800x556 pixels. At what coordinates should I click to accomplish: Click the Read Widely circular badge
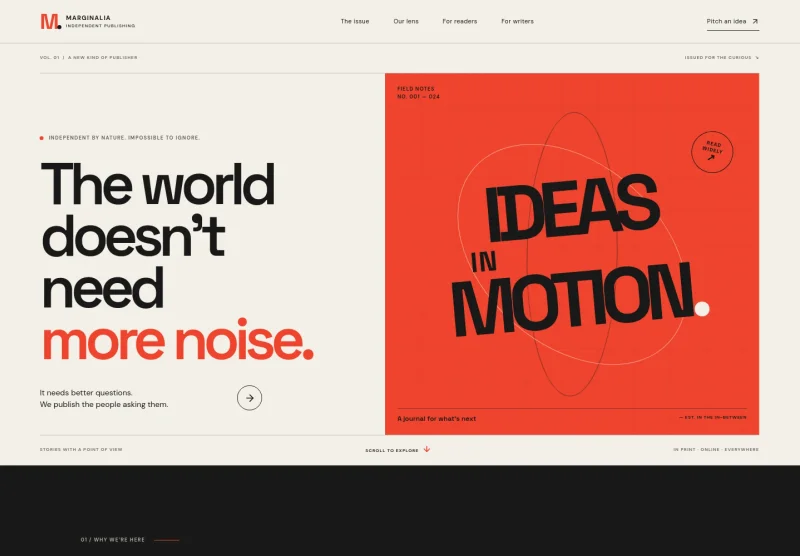pos(712,151)
